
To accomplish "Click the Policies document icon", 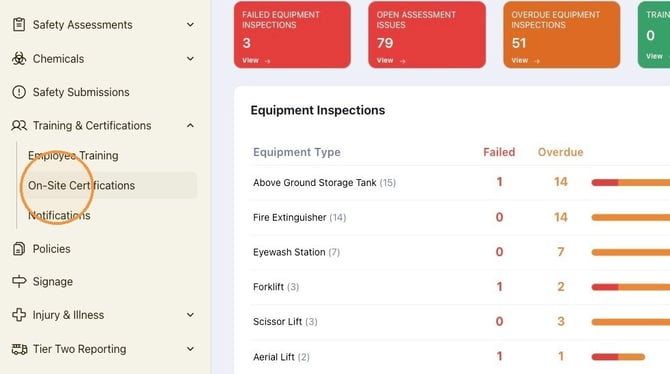I will pos(19,248).
